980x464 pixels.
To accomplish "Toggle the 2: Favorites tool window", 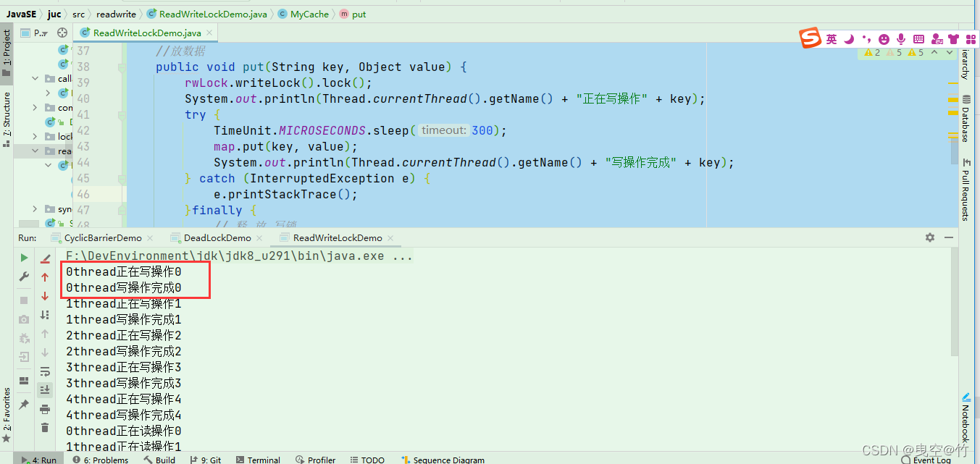I will pos(7,415).
